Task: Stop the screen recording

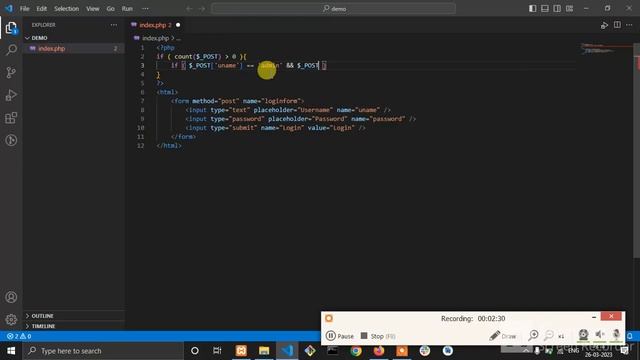Action: point(378,336)
